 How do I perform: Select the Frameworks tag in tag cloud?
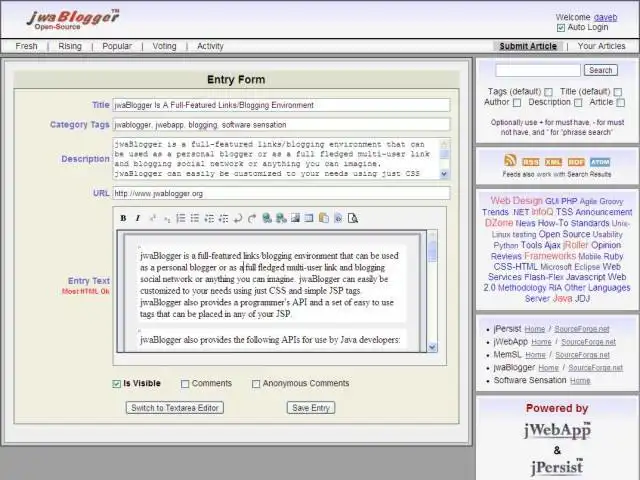(550, 256)
